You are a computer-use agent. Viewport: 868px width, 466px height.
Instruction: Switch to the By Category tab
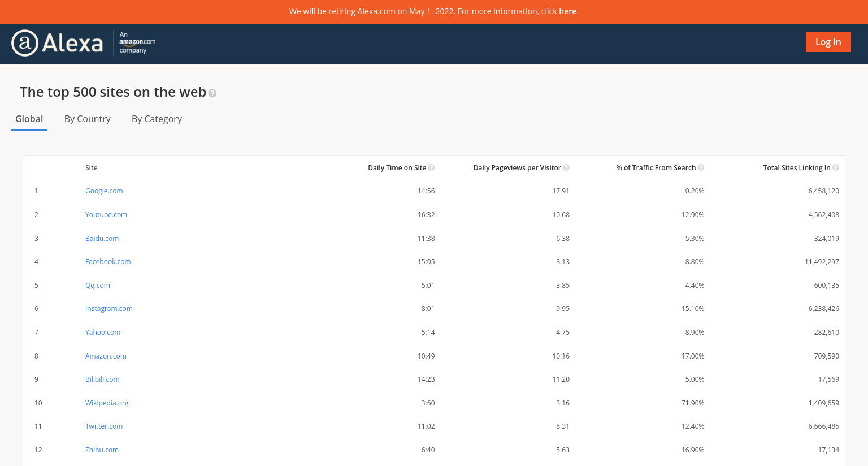point(157,119)
